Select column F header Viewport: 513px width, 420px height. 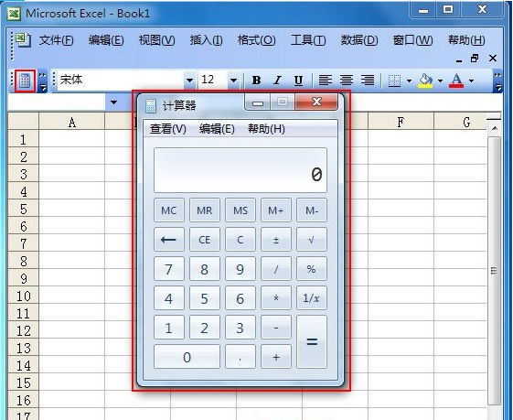pyautogui.click(x=401, y=122)
